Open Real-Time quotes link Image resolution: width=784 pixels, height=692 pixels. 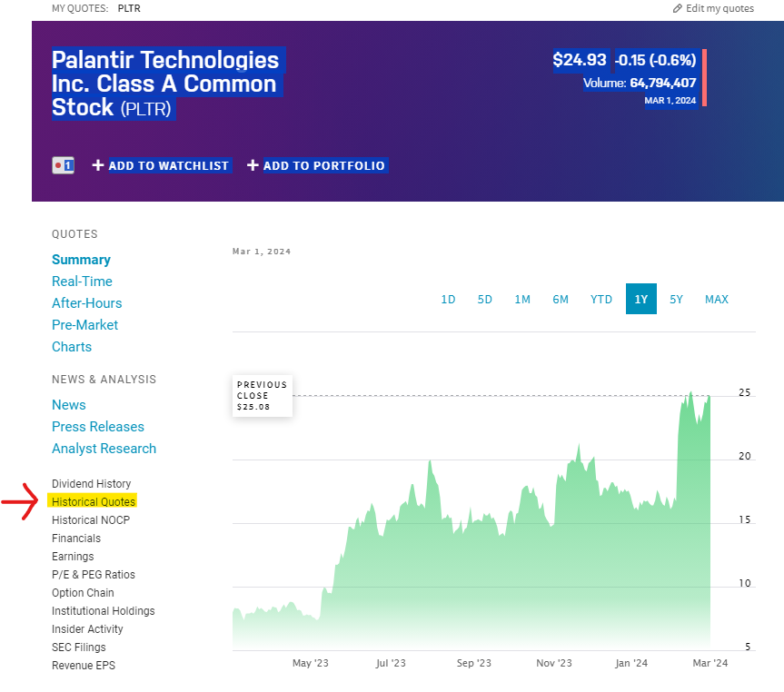[82, 282]
